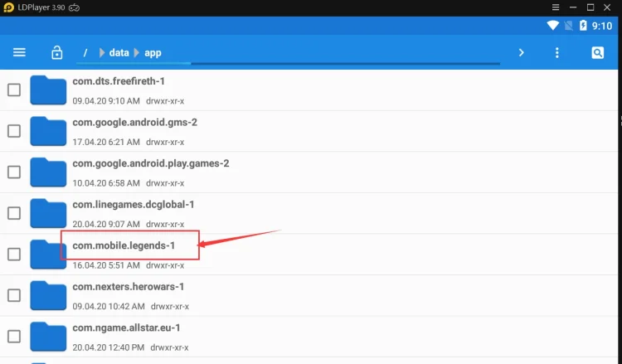
Task: Click date 20.04.20 12:40 PM
Action: click(x=109, y=347)
